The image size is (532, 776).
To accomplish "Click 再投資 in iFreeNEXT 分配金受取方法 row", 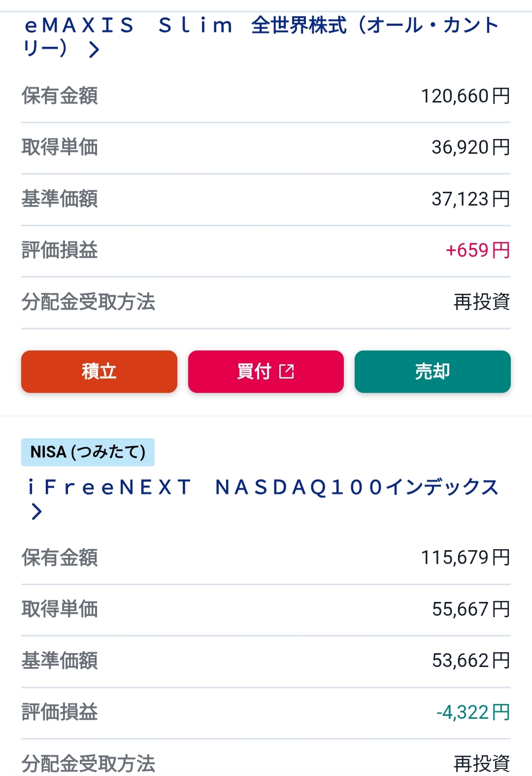I will [x=482, y=763].
